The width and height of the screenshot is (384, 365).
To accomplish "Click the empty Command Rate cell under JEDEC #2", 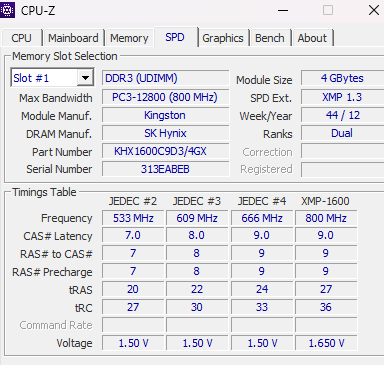I will point(133,325).
